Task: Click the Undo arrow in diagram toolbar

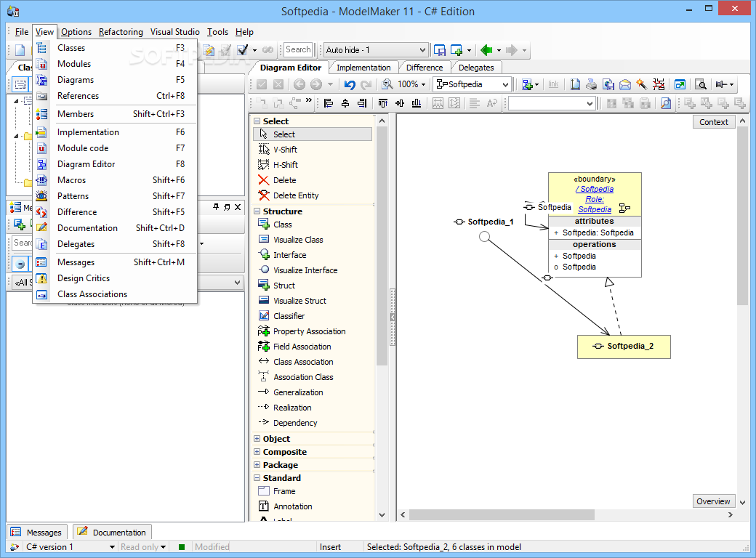Action: [x=350, y=85]
